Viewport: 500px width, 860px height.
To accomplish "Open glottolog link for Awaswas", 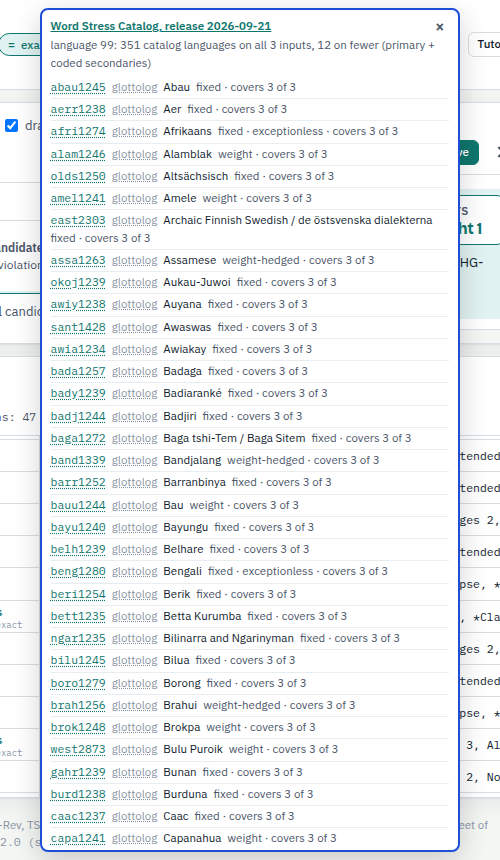I will pyautogui.click(x=135, y=327).
